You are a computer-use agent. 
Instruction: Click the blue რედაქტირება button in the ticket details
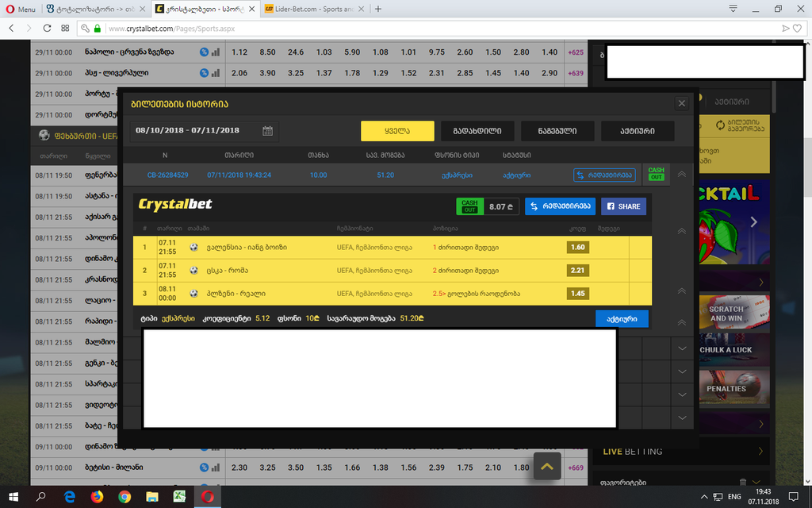click(x=560, y=206)
